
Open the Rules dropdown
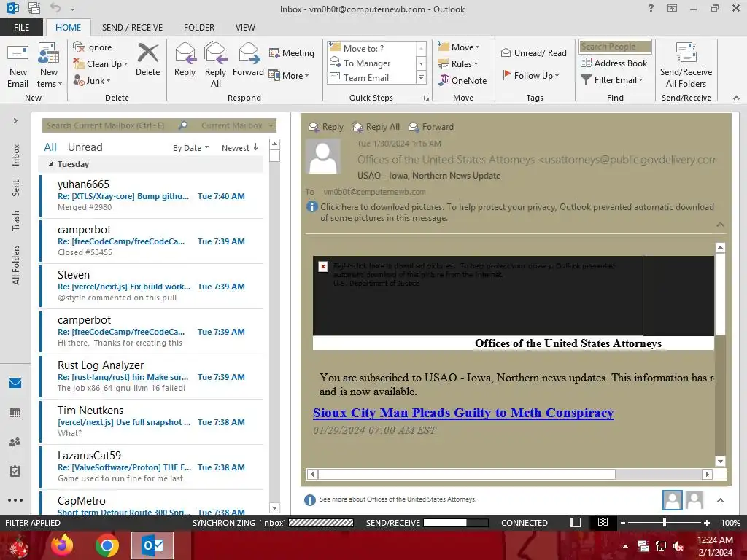[458, 64]
